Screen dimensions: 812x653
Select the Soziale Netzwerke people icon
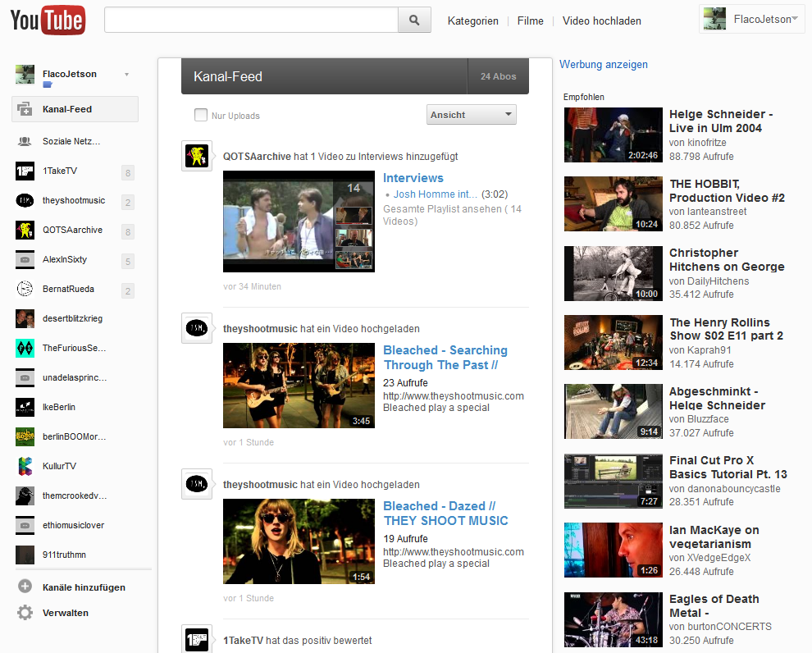[25, 142]
